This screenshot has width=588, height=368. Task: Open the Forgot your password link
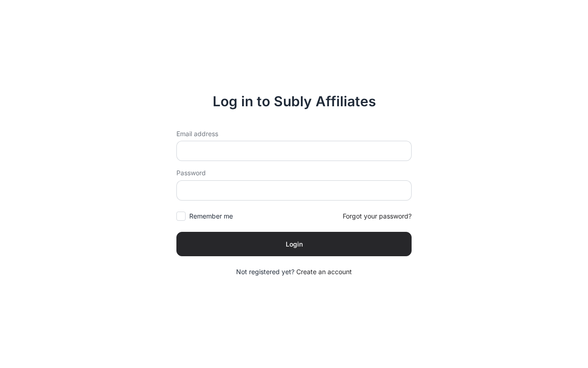pyautogui.click(x=377, y=216)
